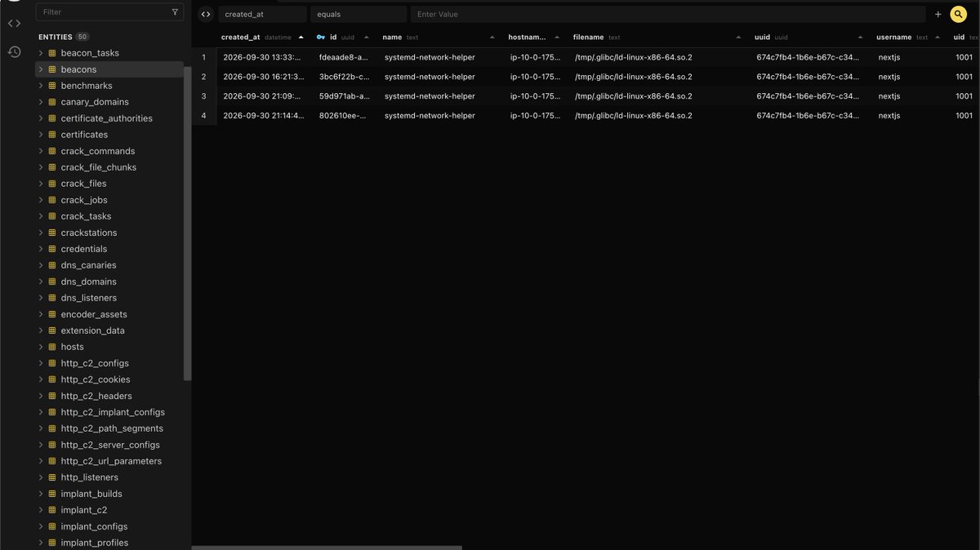
Task: Sort by the username column arrow
Action: [937, 37]
